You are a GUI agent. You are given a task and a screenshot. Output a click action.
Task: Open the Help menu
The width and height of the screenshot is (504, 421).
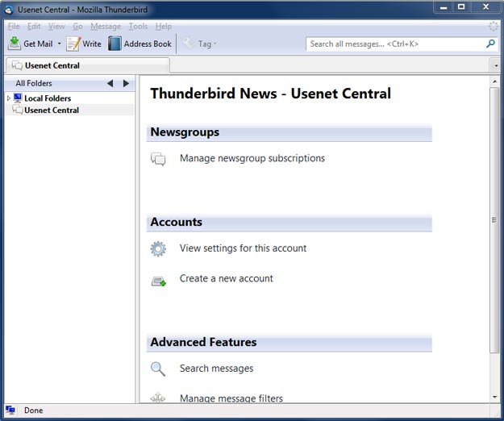point(164,27)
